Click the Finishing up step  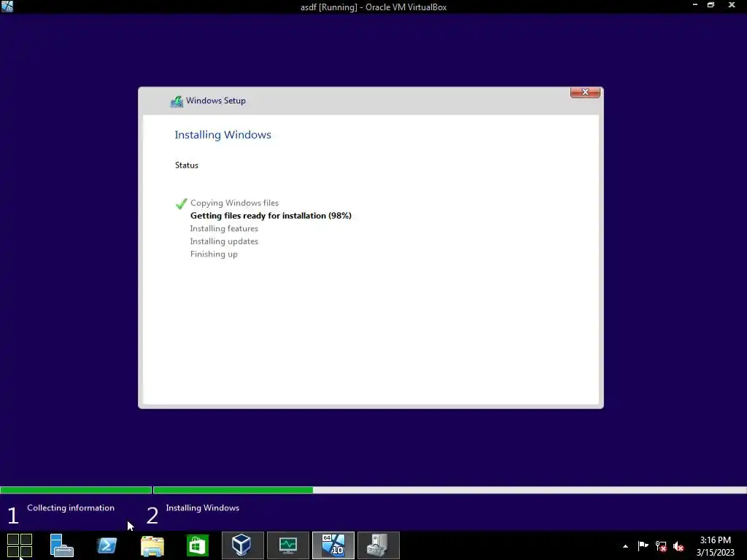click(x=214, y=254)
